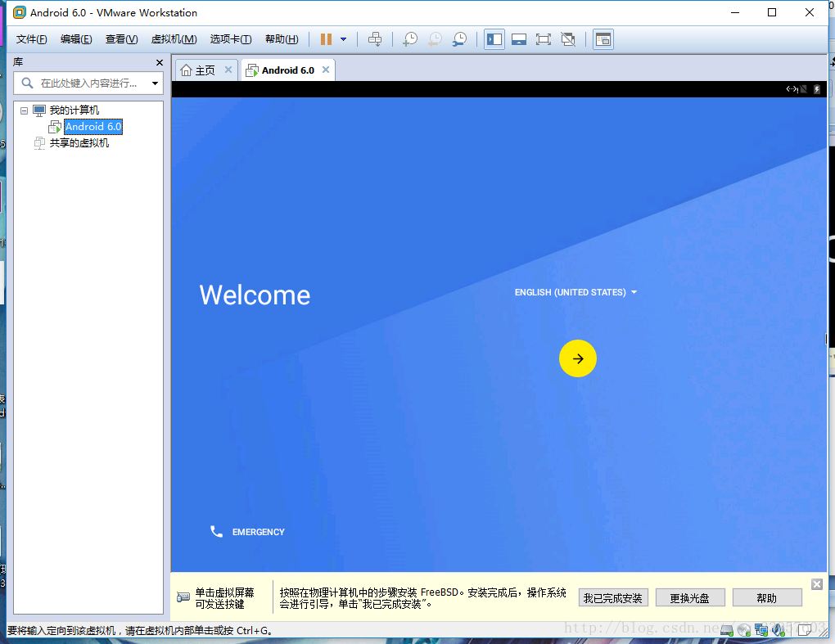Click the keyboard icon in the hint bar
835x644 pixels.
(183, 597)
